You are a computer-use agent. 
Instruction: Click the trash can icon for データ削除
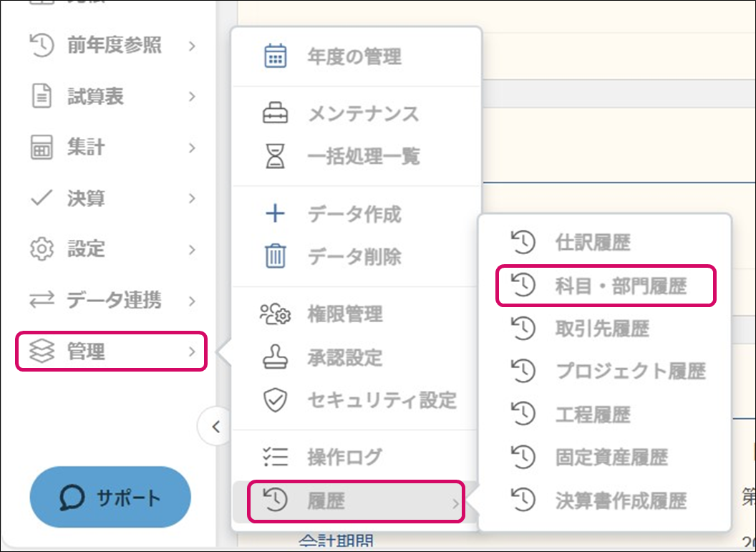point(276,256)
